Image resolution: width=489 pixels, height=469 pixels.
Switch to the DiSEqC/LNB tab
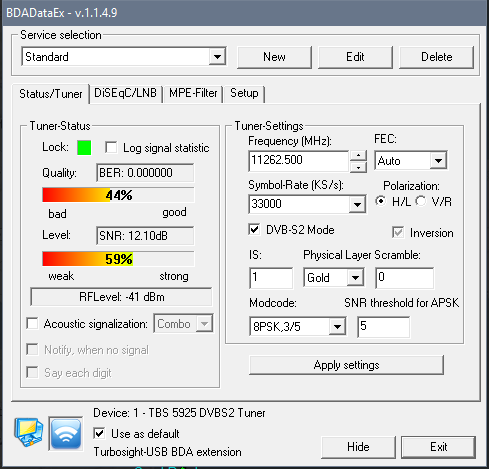tap(125, 93)
